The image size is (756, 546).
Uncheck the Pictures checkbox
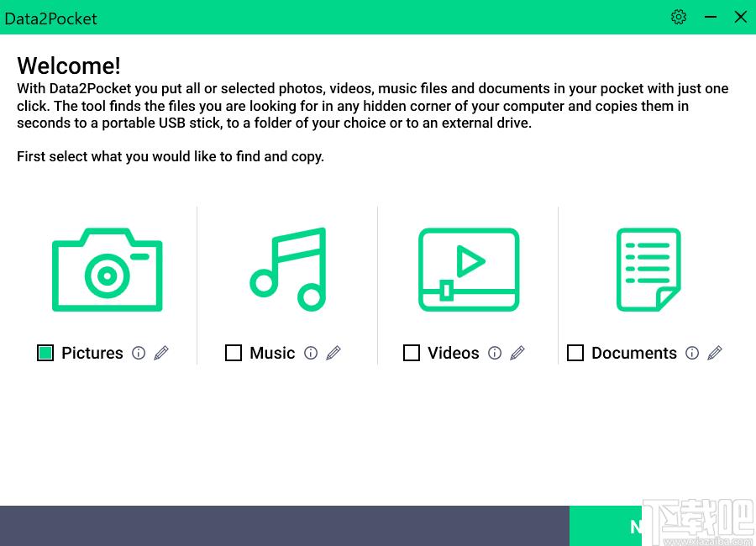pos(45,353)
